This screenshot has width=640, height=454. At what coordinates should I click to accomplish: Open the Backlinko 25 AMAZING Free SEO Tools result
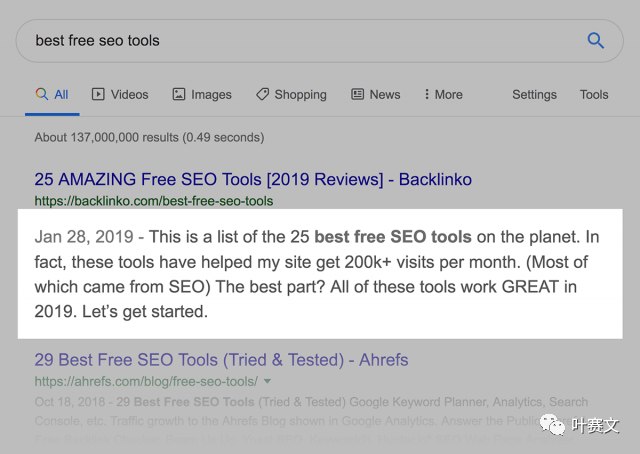(253, 180)
